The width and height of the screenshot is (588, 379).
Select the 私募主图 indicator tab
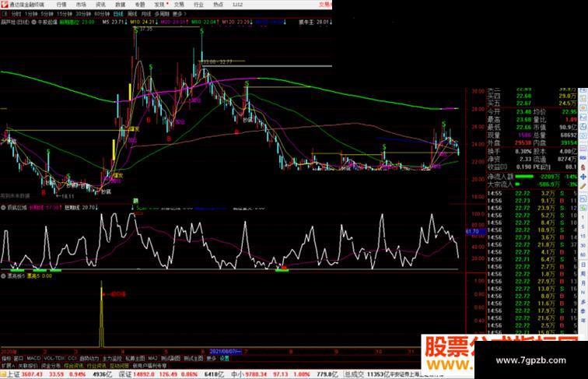(x=135, y=359)
